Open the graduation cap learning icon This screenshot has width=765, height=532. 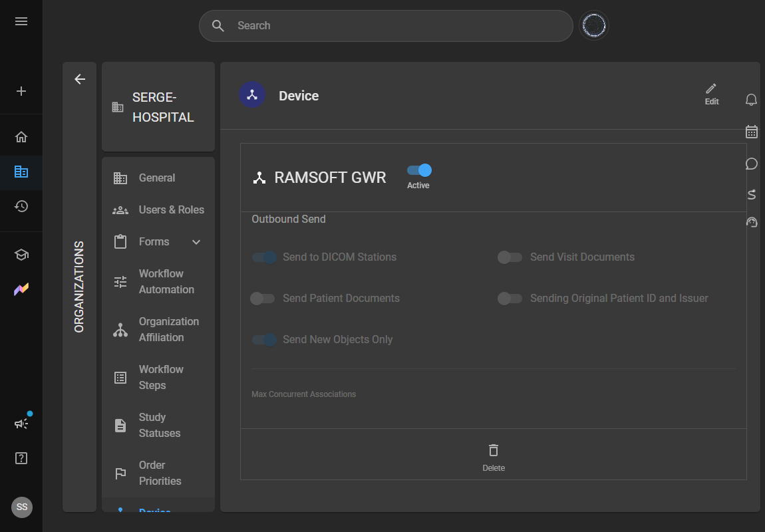[21, 255]
